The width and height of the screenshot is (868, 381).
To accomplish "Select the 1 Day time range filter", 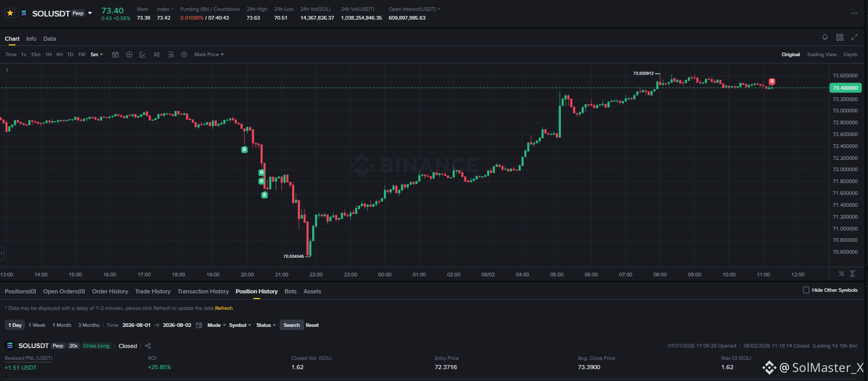I will tap(15, 325).
